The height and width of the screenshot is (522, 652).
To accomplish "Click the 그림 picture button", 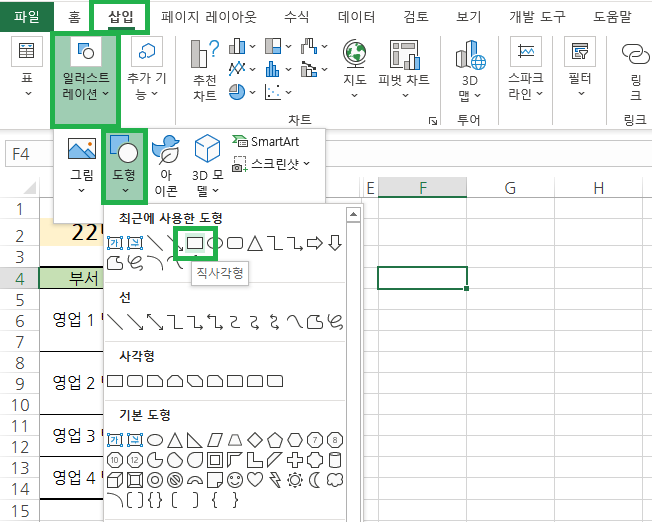I will (x=82, y=166).
